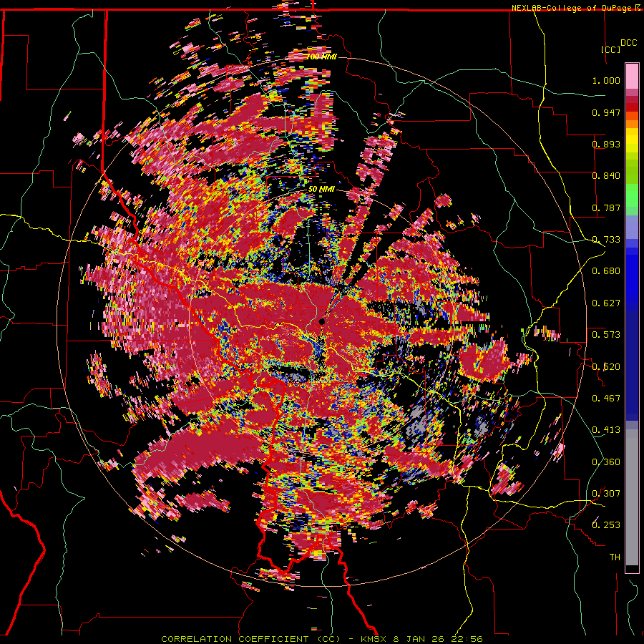The height and width of the screenshot is (644, 644).
Task: Select the 0.840 scale value
Action: click(x=606, y=176)
